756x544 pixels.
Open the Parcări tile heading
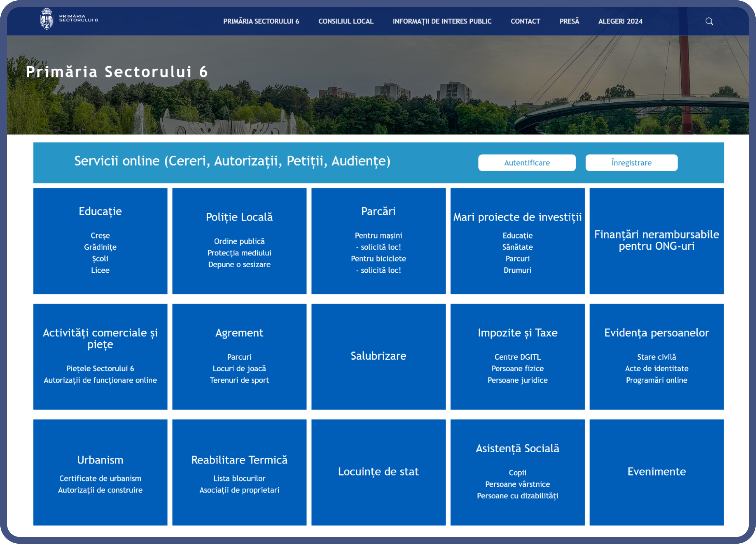click(379, 211)
